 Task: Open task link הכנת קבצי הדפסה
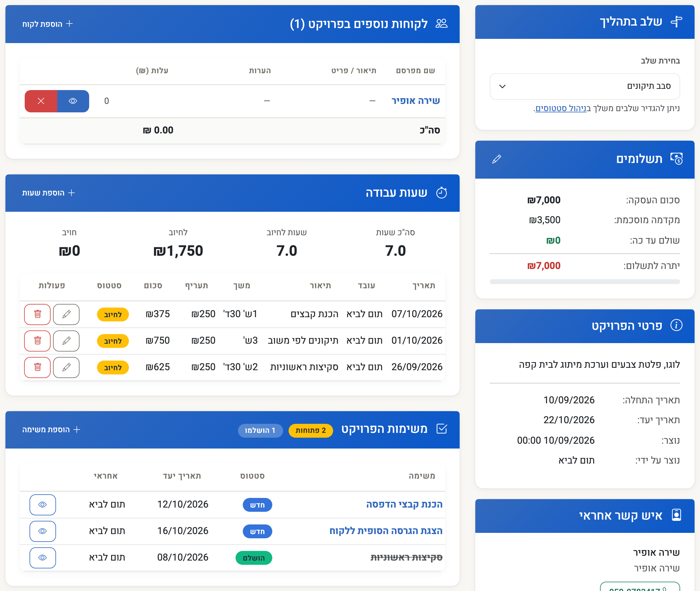click(x=404, y=504)
